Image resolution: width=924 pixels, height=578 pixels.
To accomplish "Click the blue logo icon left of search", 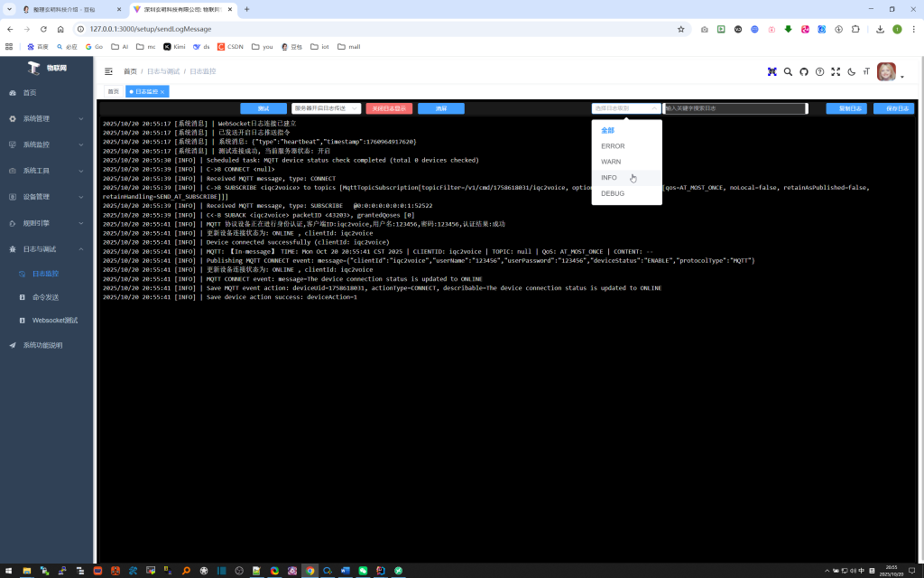I will pyautogui.click(x=772, y=71).
